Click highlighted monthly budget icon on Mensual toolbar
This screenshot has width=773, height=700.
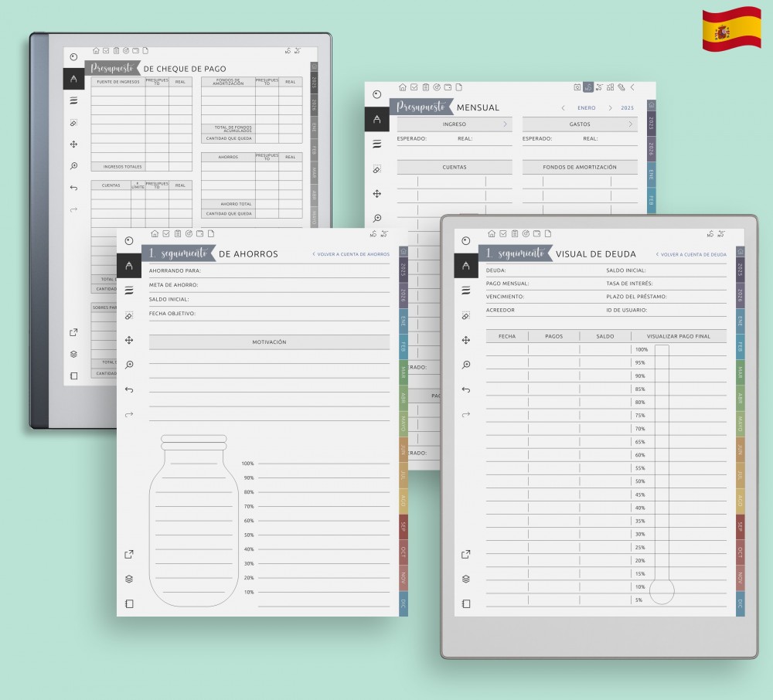(588, 87)
